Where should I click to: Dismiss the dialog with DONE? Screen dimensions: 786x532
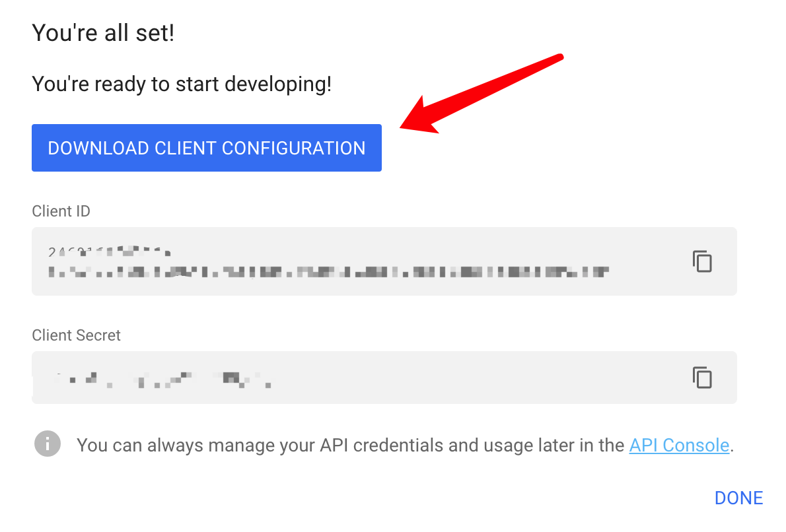738,498
